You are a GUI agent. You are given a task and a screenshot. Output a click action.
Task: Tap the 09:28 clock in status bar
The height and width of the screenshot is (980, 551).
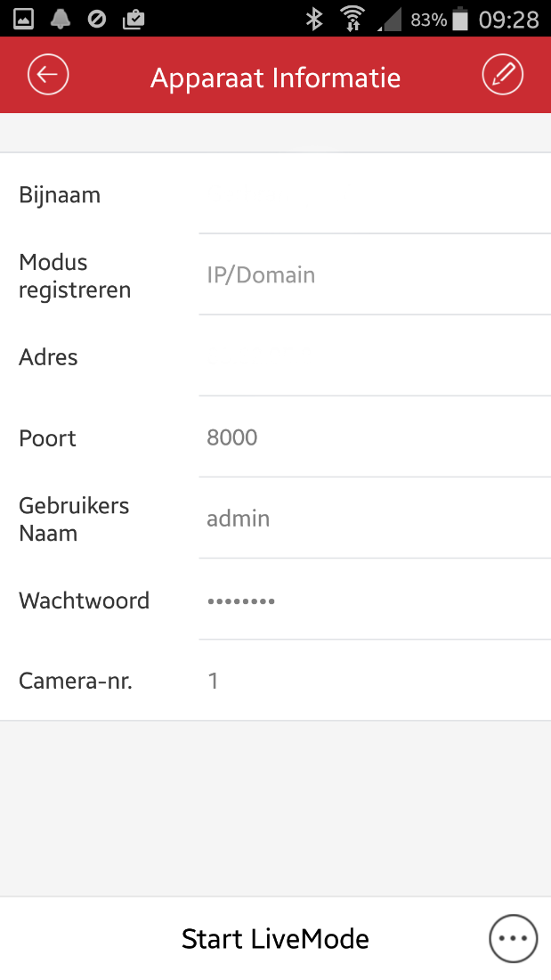(x=508, y=20)
